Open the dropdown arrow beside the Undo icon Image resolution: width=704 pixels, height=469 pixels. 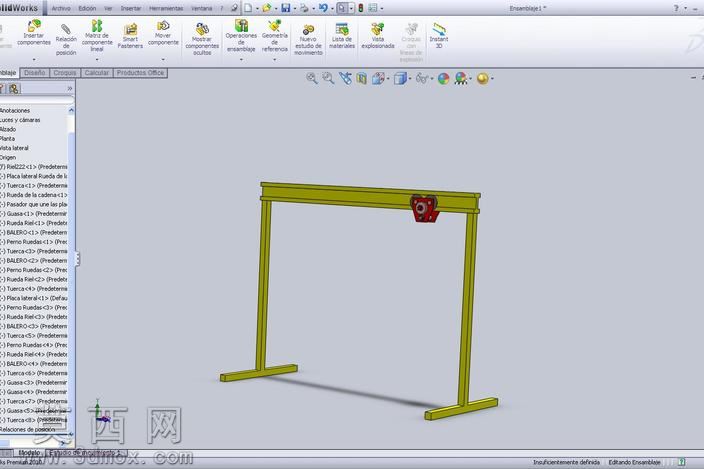pyautogui.click(x=332, y=9)
